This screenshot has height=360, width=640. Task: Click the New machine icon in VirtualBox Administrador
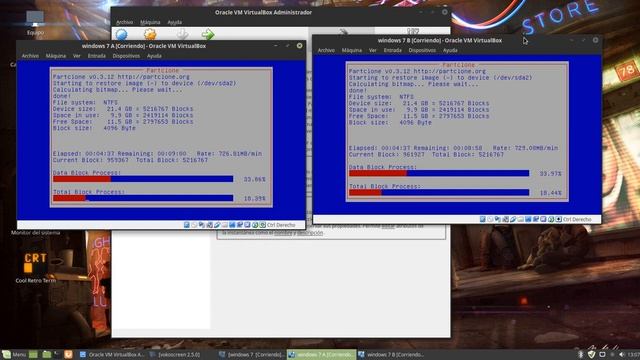click(122, 34)
